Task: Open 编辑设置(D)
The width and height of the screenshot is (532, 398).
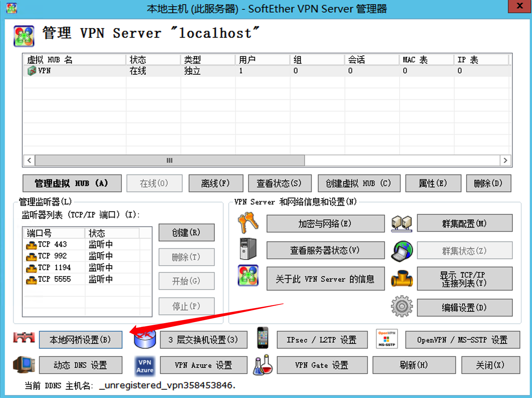Action: [465, 307]
